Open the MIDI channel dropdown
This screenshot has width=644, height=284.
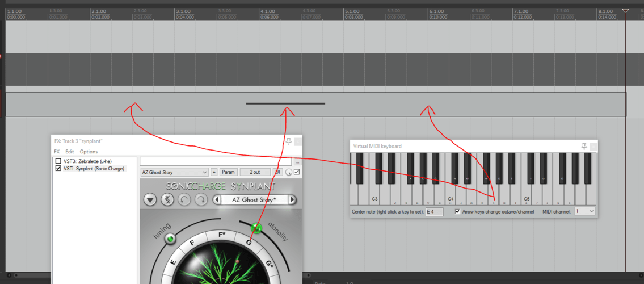coord(584,211)
